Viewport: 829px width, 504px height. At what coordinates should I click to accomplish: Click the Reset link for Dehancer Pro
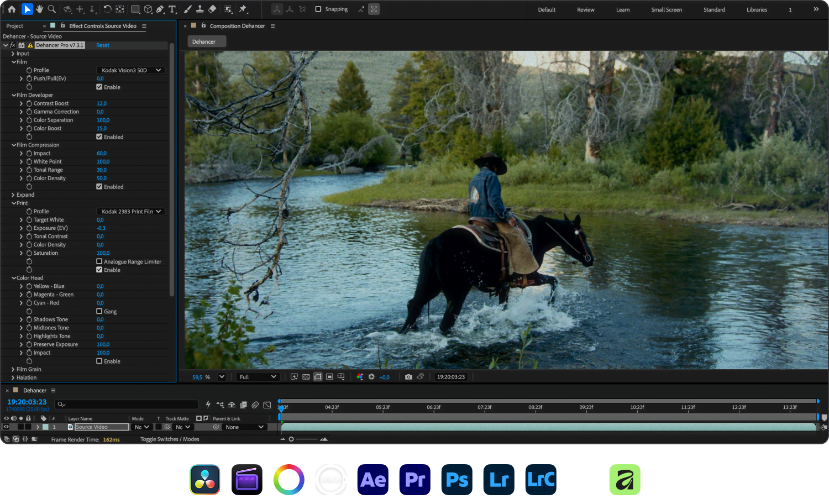point(103,45)
